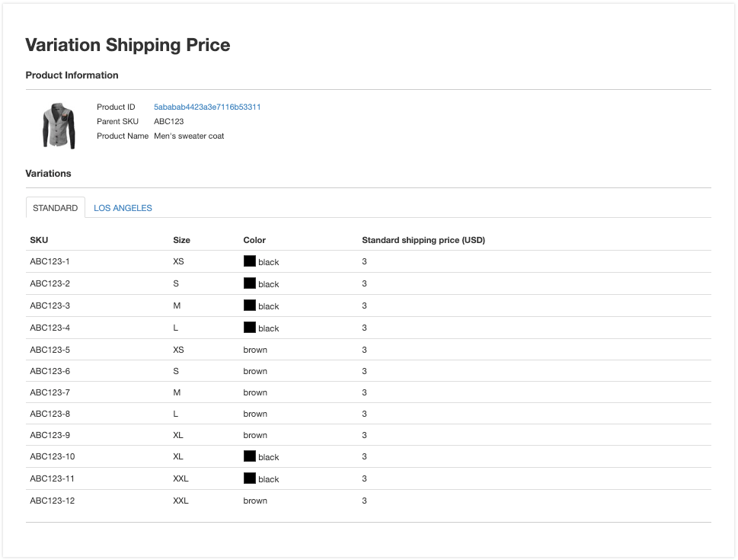Click black color swatch for ABC123-2
738x560 pixels.
(x=249, y=283)
